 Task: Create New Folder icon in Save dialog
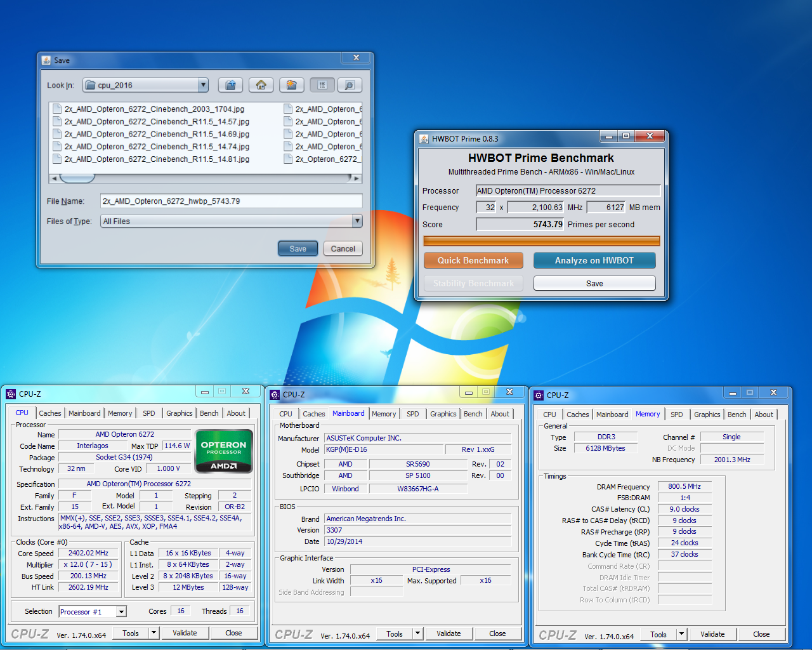[x=291, y=85]
